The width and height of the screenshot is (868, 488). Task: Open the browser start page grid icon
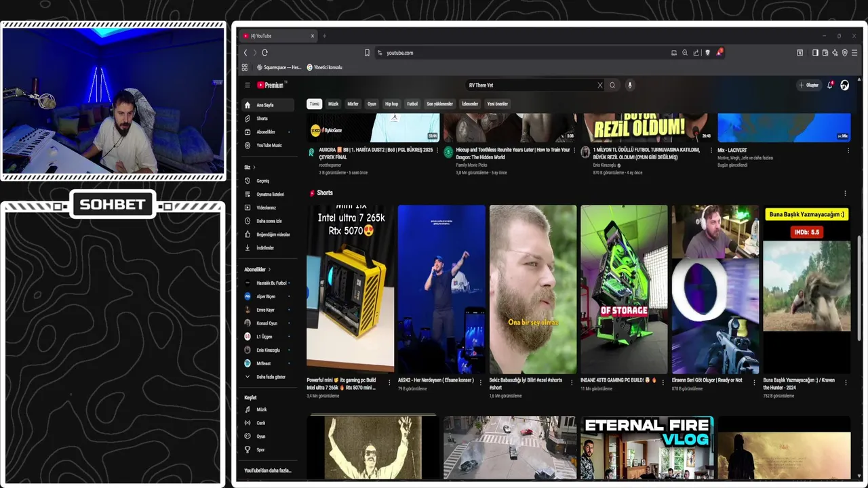(x=245, y=68)
